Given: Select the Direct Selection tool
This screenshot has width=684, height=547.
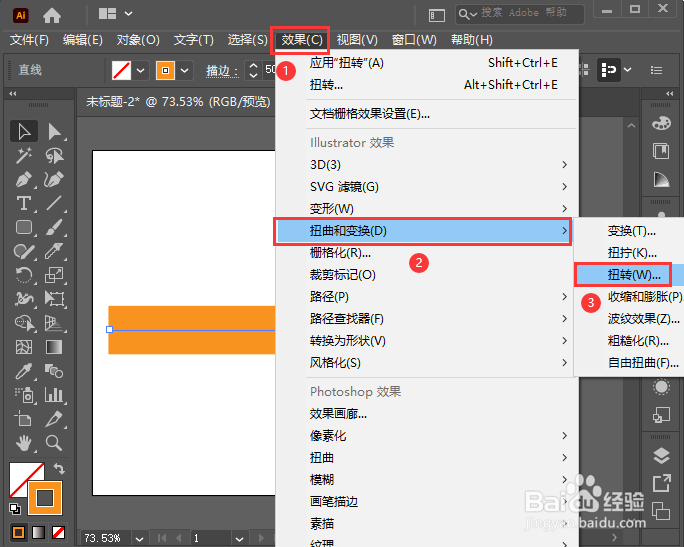Looking at the screenshot, I should pyautogui.click(x=54, y=131).
